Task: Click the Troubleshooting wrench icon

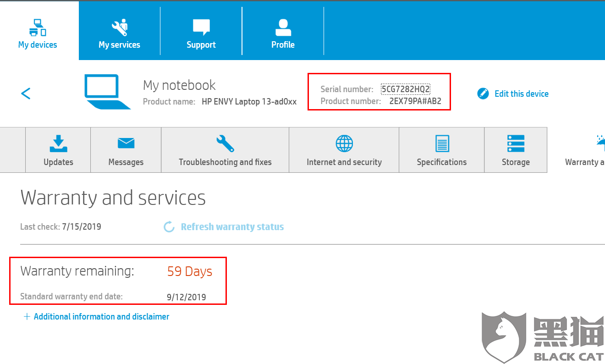Action: click(x=225, y=143)
